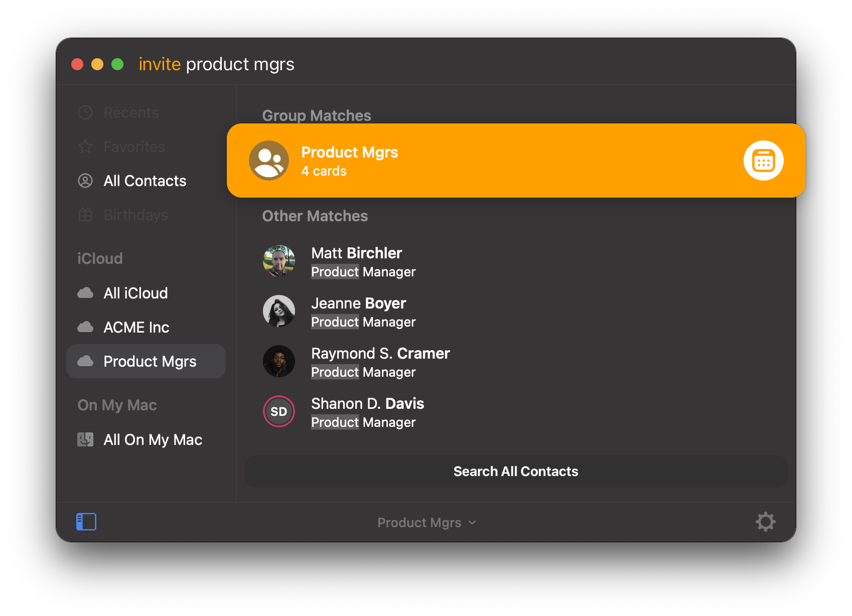This screenshot has width=852, height=616.
Task: Click Matt Birchler's profile photo
Action: [x=279, y=261]
